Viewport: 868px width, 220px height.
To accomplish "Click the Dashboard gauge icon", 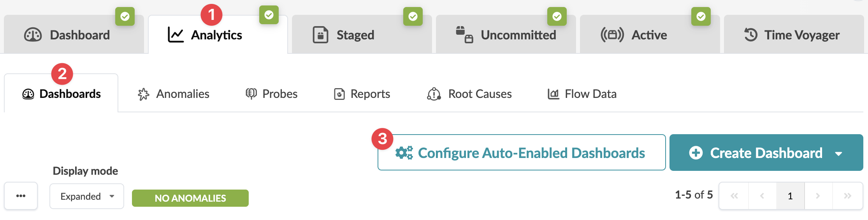I will 33,35.
